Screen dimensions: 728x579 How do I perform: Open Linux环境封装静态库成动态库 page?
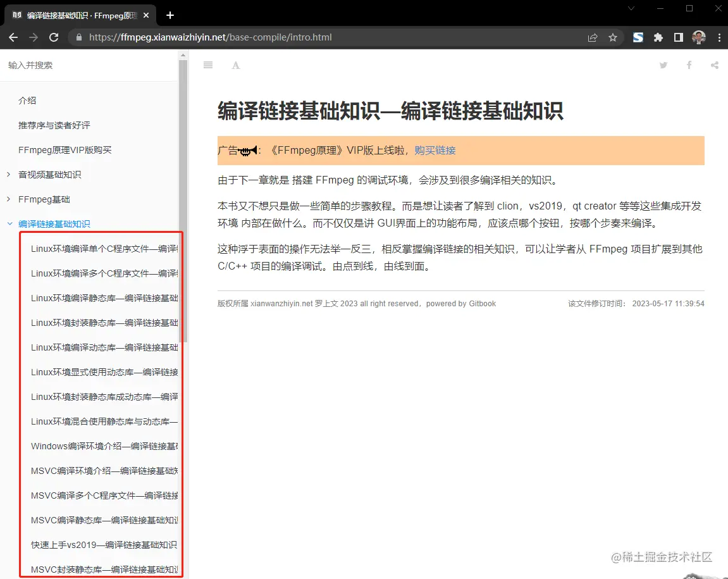click(x=104, y=396)
